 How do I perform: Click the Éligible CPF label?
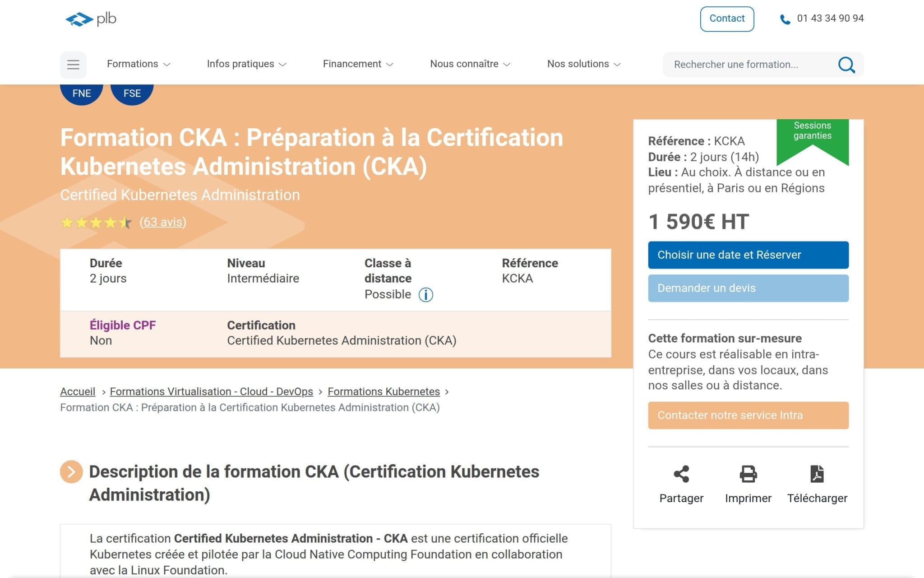tap(123, 325)
